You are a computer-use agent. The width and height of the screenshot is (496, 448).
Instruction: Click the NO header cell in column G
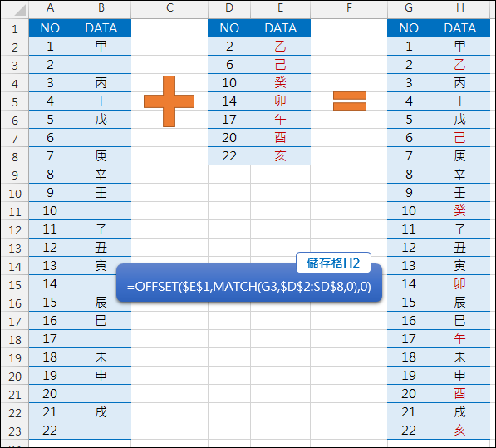(x=409, y=28)
